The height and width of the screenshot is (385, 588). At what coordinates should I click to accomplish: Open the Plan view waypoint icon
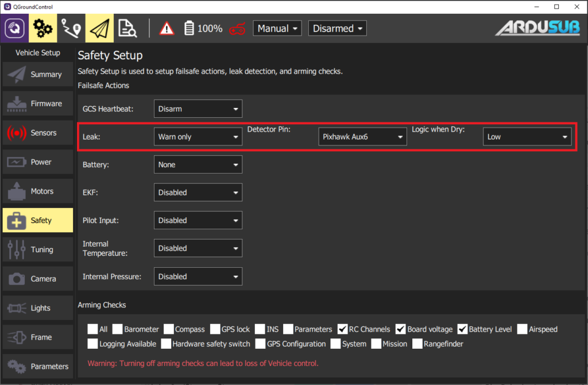[71, 28]
